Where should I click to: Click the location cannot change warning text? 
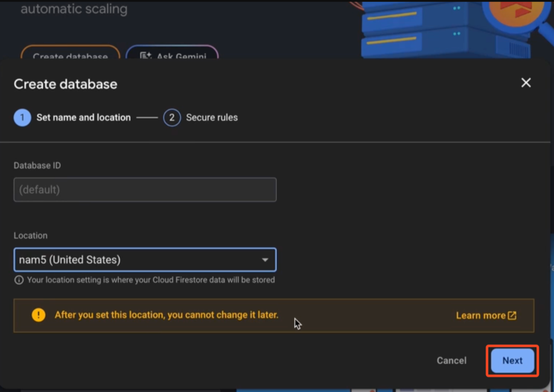(x=166, y=315)
